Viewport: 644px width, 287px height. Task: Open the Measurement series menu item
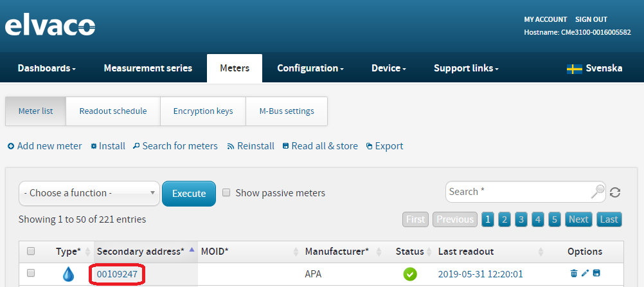[x=148, y=68]
